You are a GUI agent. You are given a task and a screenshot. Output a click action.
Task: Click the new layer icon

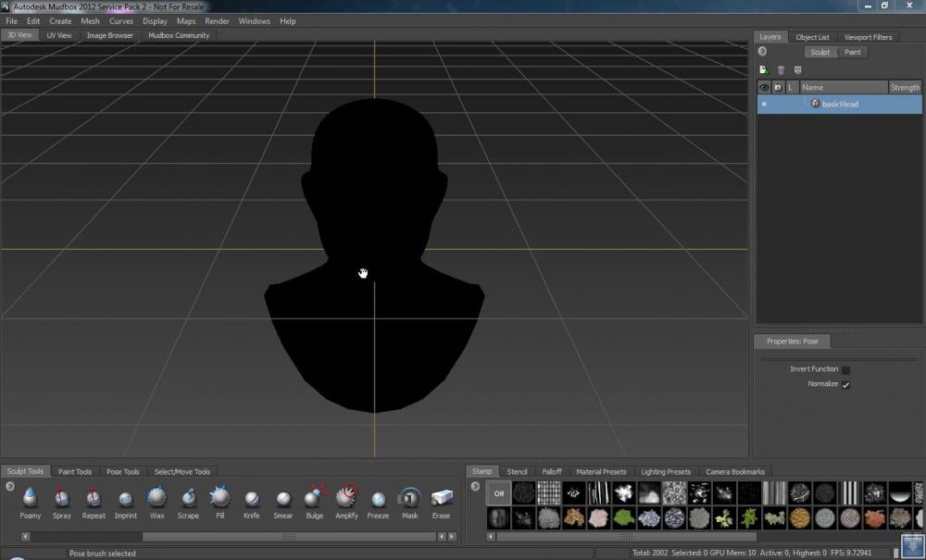tap(764, 69)
